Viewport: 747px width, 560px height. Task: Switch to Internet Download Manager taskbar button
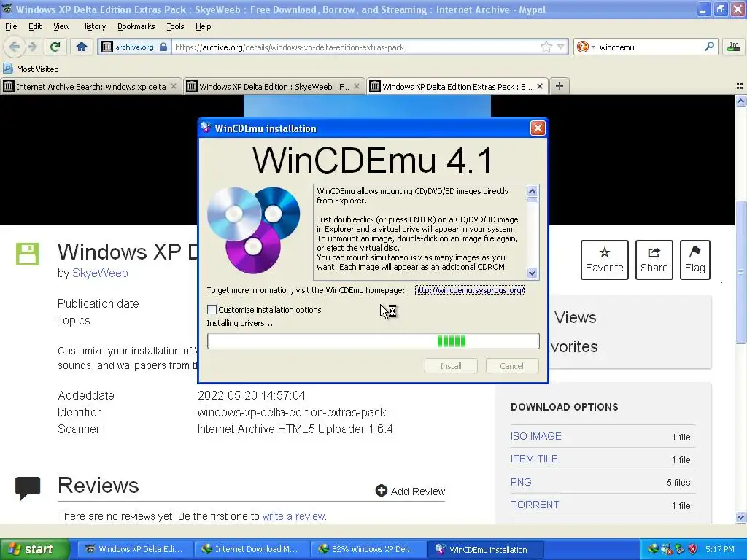pos(251,549)
